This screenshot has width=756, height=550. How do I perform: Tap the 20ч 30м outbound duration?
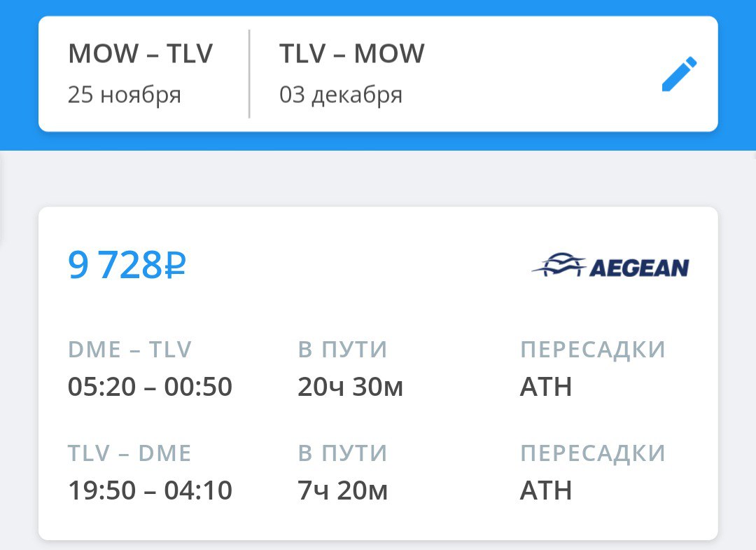click(350, 387)
